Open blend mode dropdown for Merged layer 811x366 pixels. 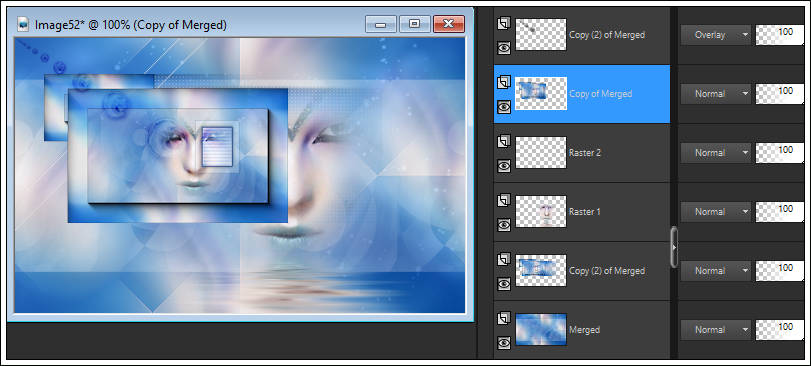tap(715, 330)
